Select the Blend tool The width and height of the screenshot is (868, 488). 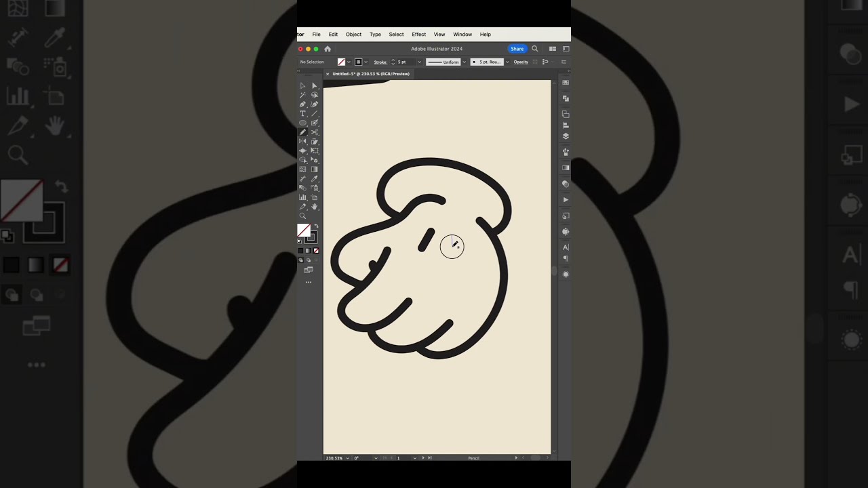tap(302, 188)
